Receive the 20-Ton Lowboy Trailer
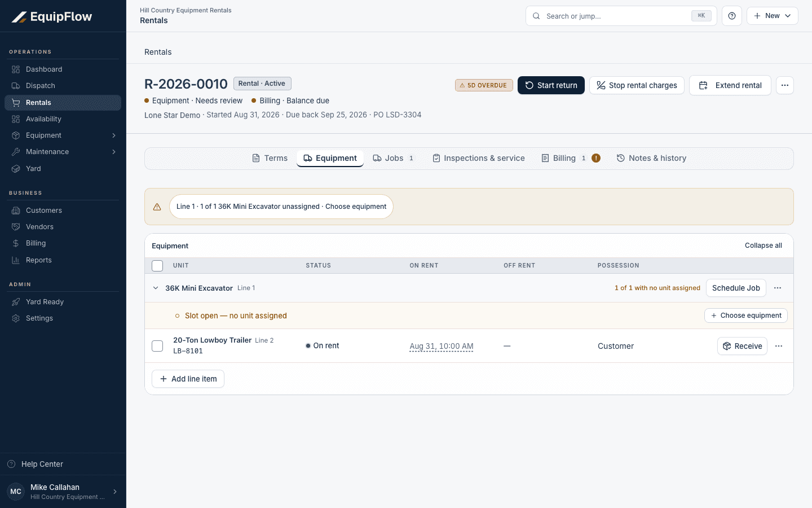This screenshot has width=812, height=508. 742,346
